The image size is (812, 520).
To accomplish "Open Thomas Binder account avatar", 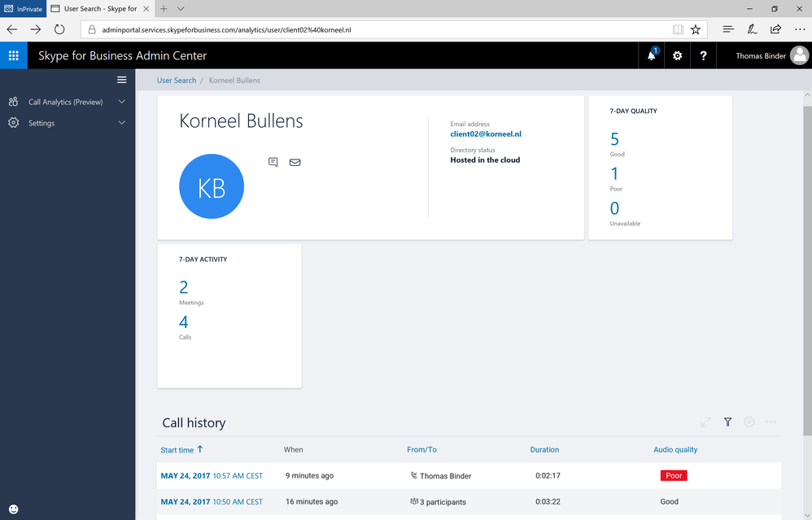I will pos(800,55).
